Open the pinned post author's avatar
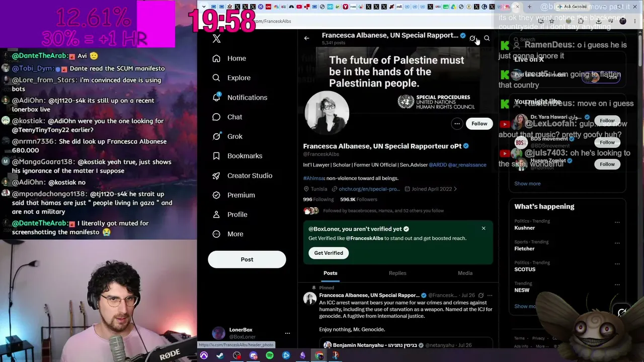This screenshot has height=362, width=644. [x=310, y=299]
